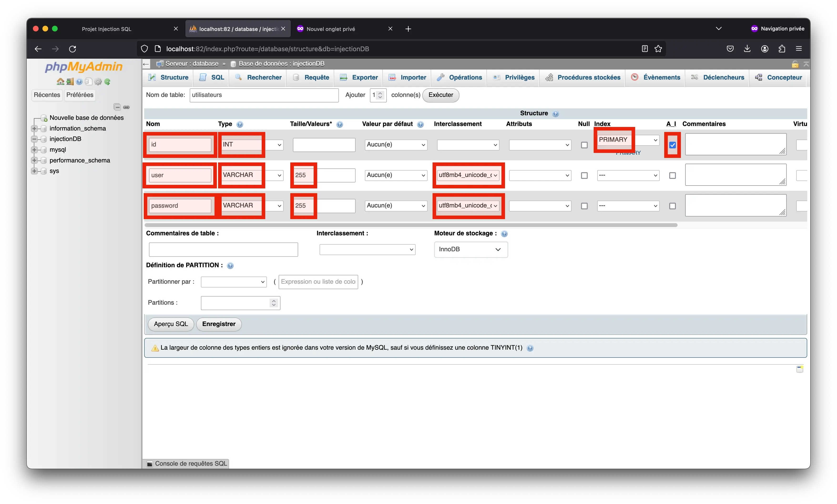The width and height of the screenshot is (837, 504).
Task: Open the browser extensions puzzle icon
Action: [782, 49]
